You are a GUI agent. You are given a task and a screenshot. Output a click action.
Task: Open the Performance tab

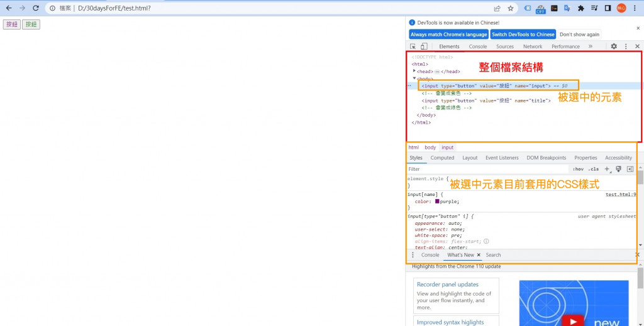click(x=565, y=46)
